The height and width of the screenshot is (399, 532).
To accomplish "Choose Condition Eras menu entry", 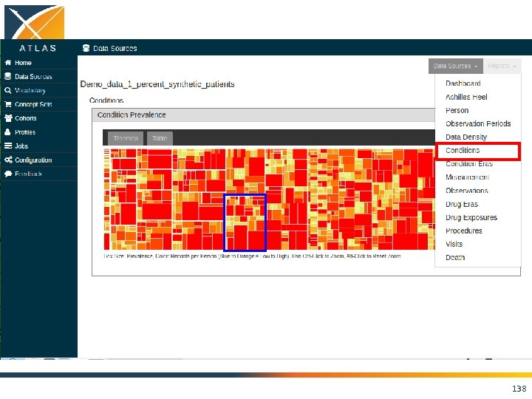I will click(469, 164).
